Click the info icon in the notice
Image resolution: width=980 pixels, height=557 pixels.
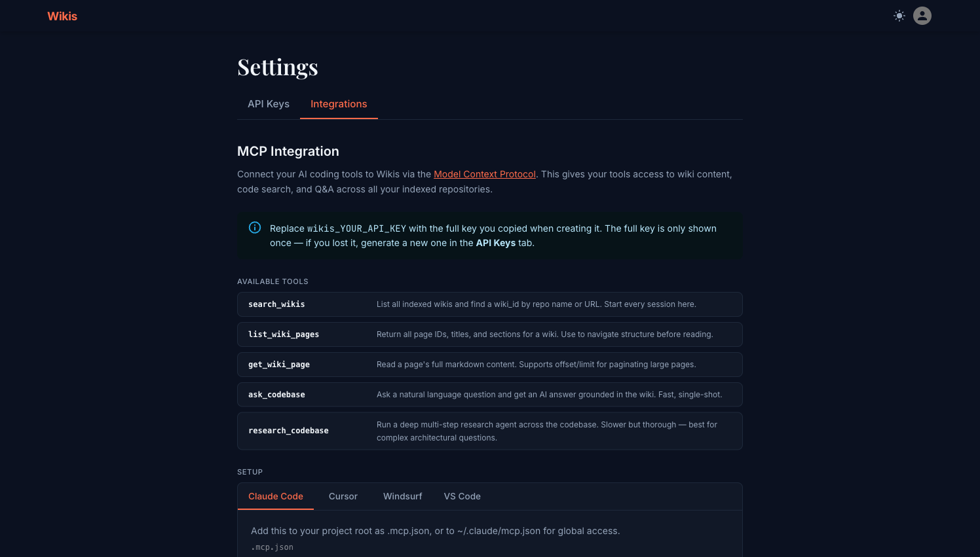(255, 228)
